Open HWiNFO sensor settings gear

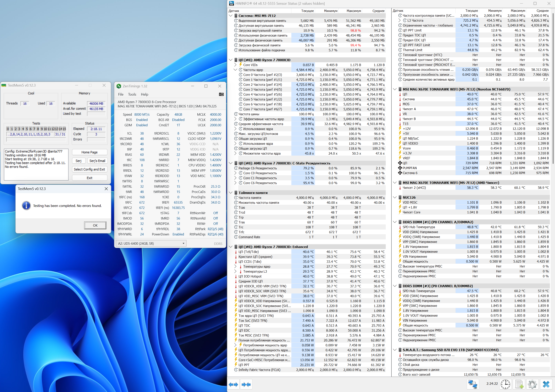coord(532,384)
